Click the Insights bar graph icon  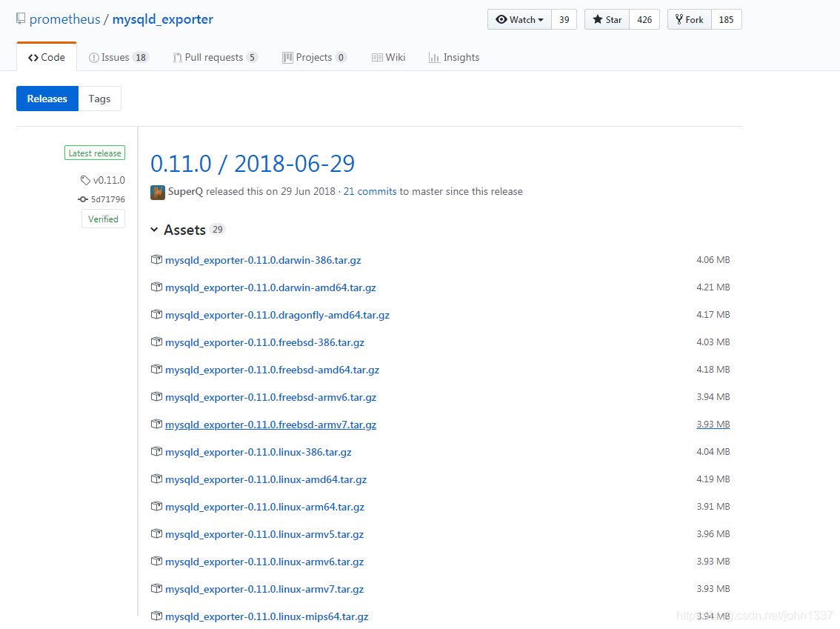[434, 57]
